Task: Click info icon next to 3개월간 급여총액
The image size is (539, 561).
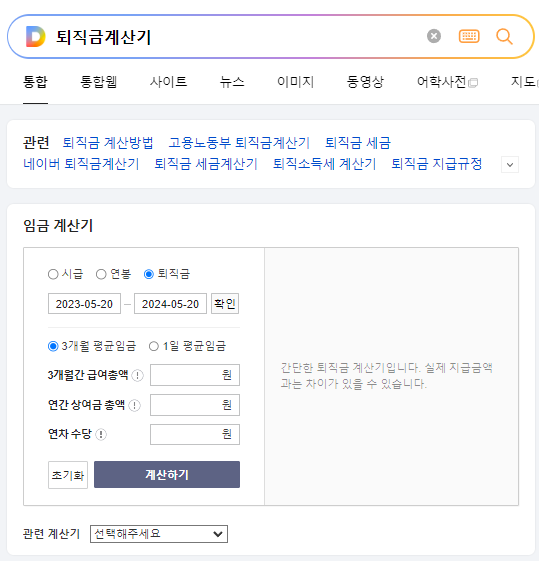Action: point(138,375)
